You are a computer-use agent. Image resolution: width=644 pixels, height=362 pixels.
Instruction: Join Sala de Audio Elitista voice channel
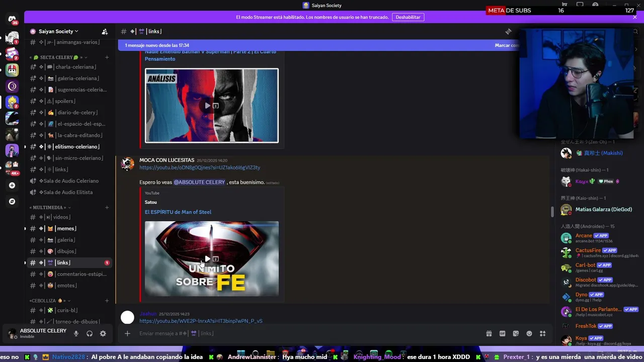click(68, 192)
